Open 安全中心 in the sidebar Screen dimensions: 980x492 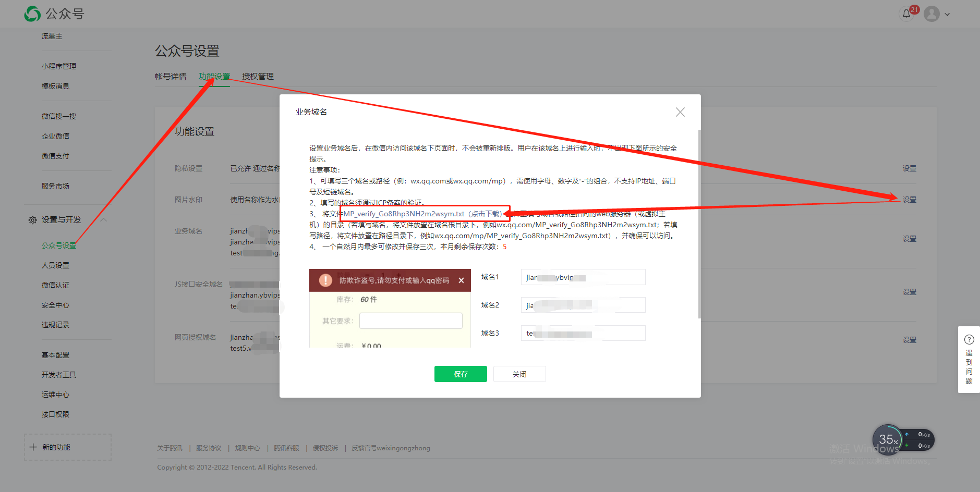click(55, 305)
